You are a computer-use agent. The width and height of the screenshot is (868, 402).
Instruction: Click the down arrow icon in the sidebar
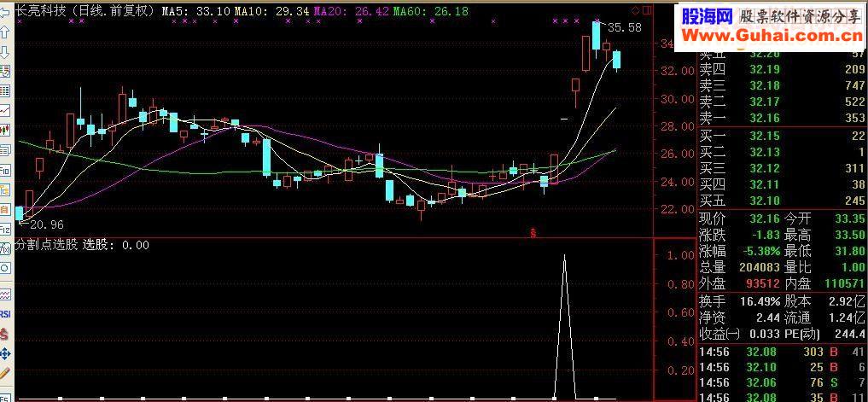pyautogui.click(x=4, y=53)
